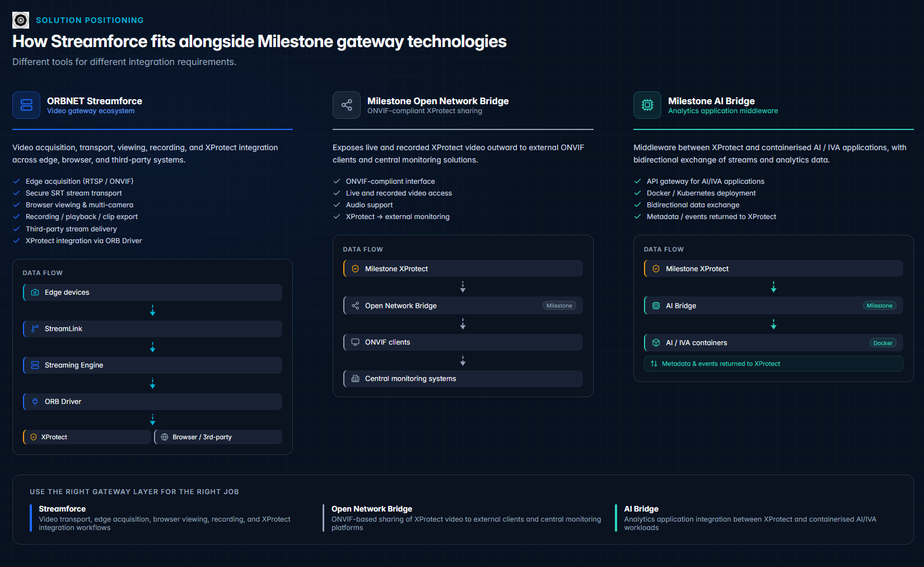The width and height of the screenshot is (924, 567).
Task: Click XProtect integration via ORB Driver list item
Action: click(84, 241)
